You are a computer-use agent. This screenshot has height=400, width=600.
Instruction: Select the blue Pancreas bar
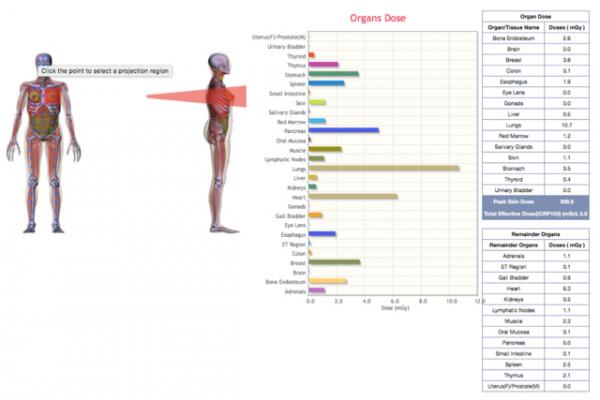pos(344,130)
